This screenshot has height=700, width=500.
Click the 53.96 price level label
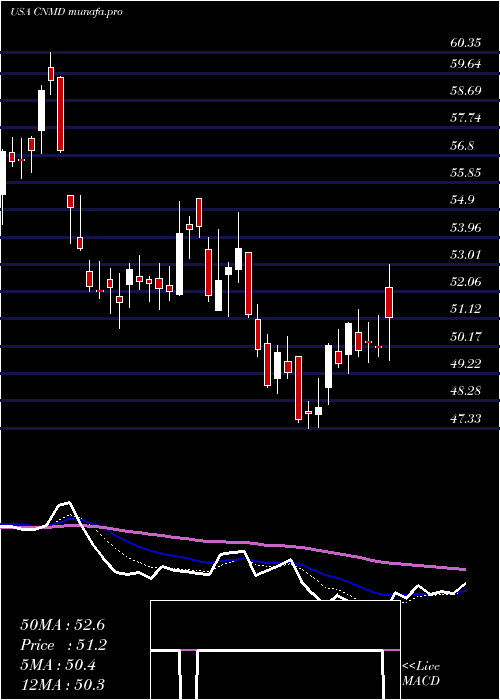pos(466,228)
